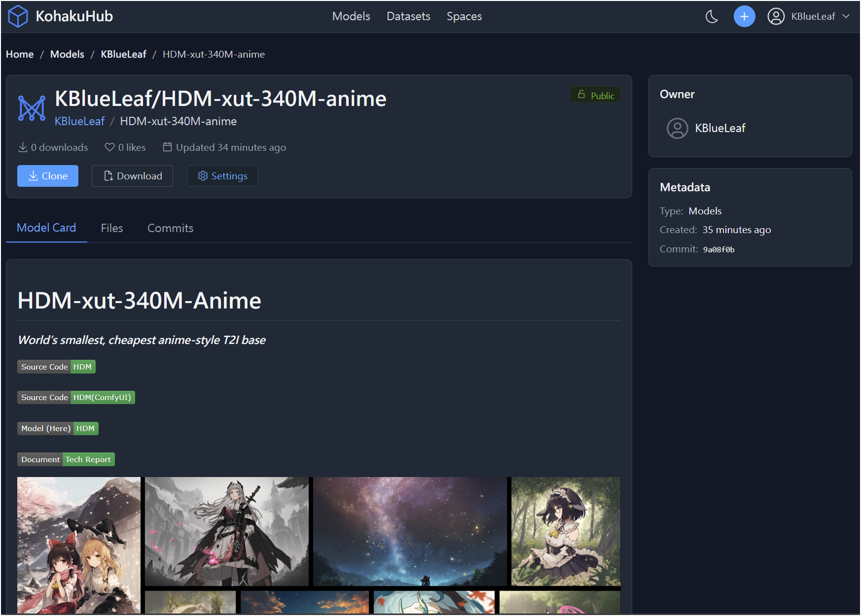Open KBlueLeaf owner link under repo title
The image size is (861, 616).
[79, 121]
